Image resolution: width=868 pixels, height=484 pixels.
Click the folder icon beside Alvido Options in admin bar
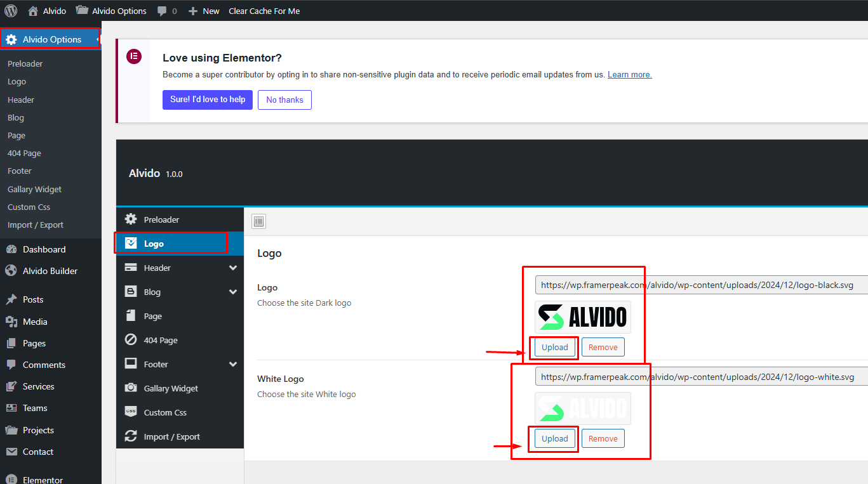pos(81,11)
